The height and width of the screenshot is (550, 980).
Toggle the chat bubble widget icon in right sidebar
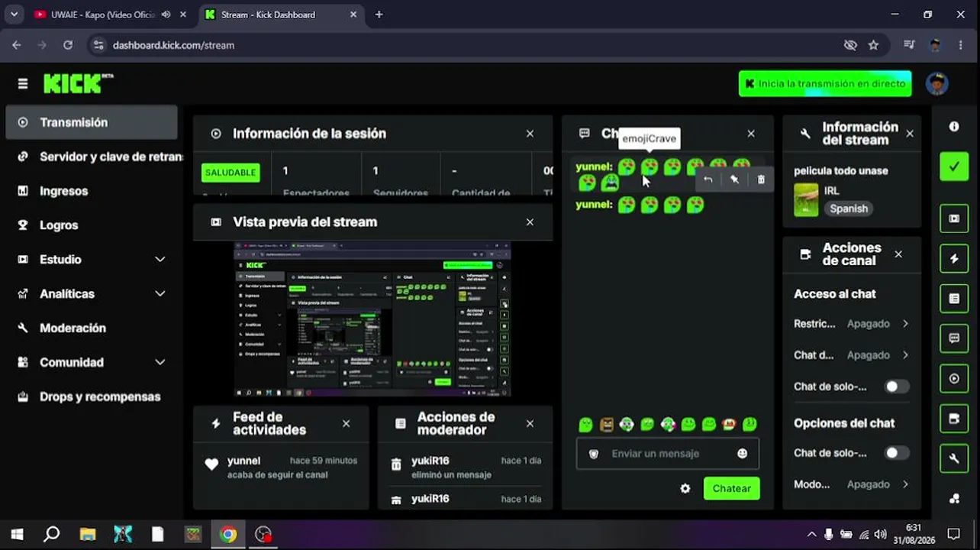pyautogui.click(x=954, y=338)
